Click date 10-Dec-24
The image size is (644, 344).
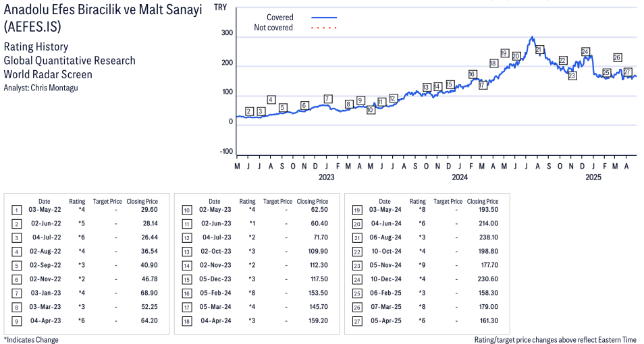click(x=386, y=279)
